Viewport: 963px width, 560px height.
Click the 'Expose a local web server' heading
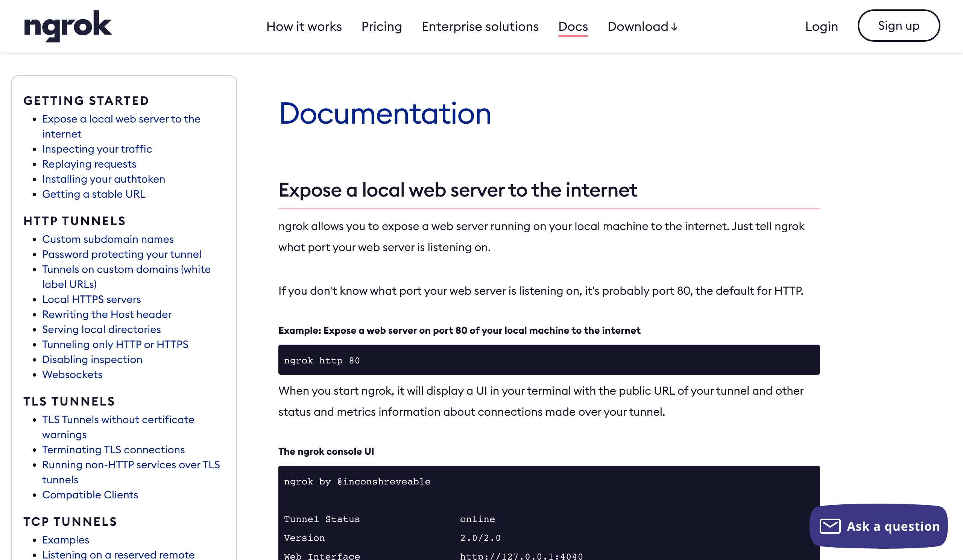[x=458, y=190]
